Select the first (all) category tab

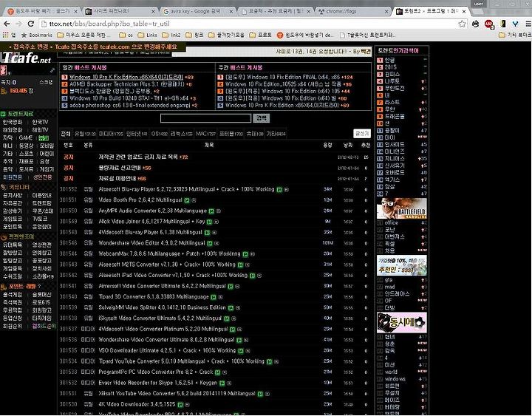pos(66,134)
